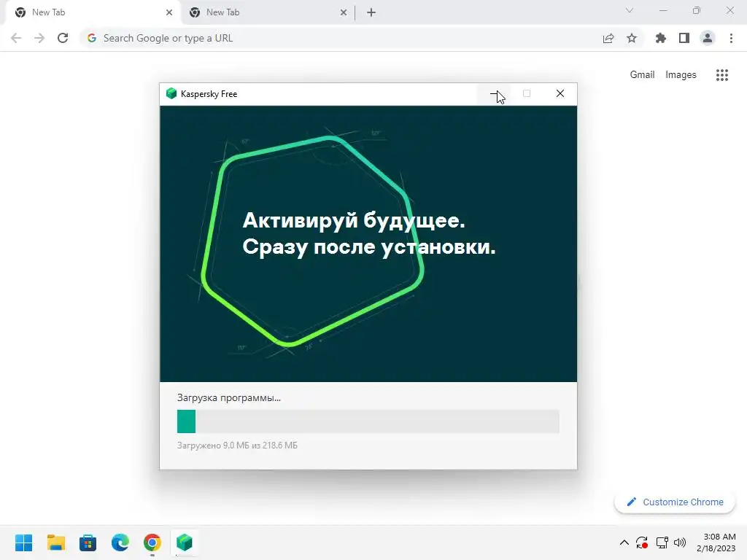Open the Google apps grid
Screen dimensions: 747x560
pos(722,75)
